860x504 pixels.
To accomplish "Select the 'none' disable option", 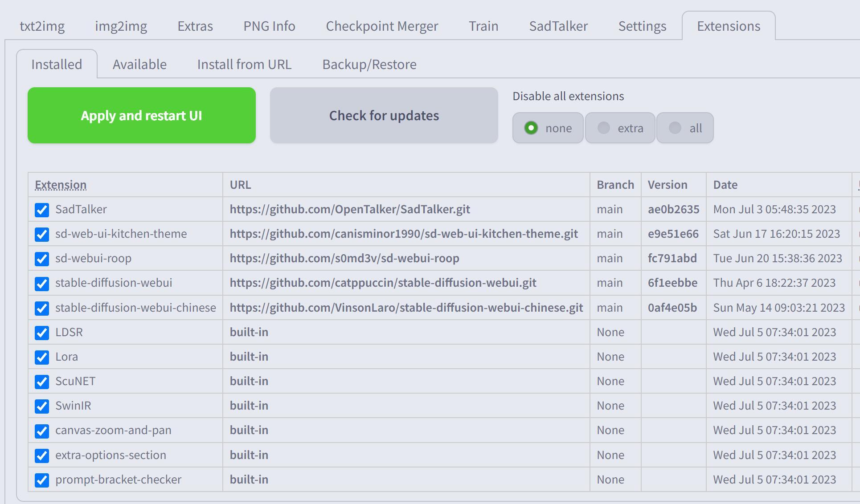I will 548,128.
